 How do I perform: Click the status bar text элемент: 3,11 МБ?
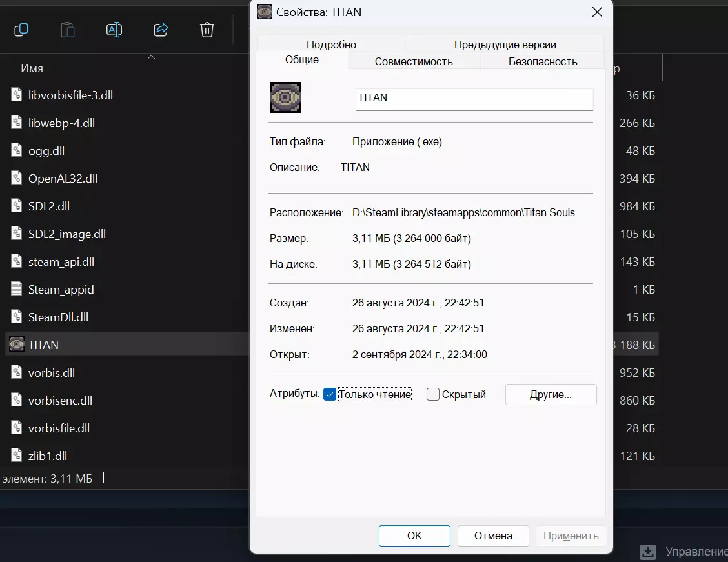(47, 479)
